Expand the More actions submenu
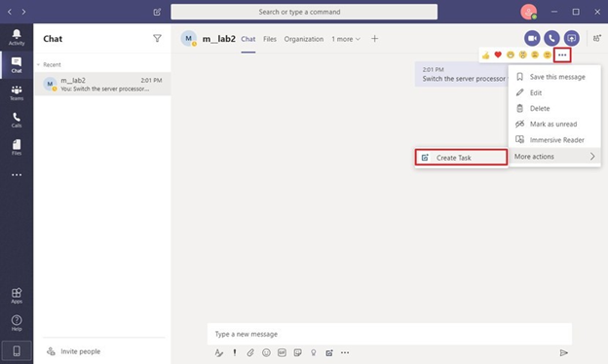608x364 pixels. coord(554,157)
